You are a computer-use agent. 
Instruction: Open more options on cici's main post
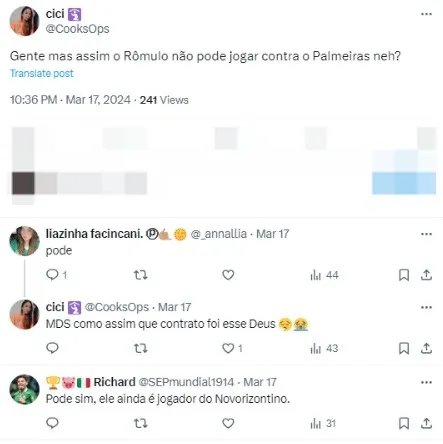point(426,14)
